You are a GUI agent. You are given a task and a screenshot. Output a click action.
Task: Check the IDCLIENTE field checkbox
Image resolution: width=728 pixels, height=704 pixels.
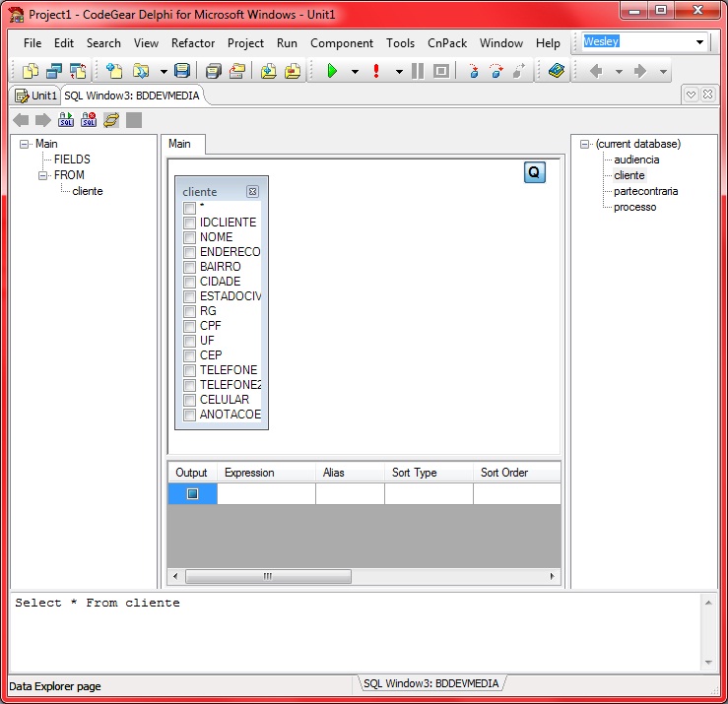pos(189,223)
